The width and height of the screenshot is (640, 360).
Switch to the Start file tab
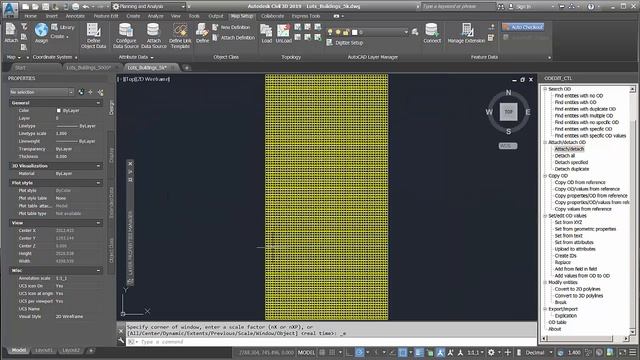coord(20,68)
